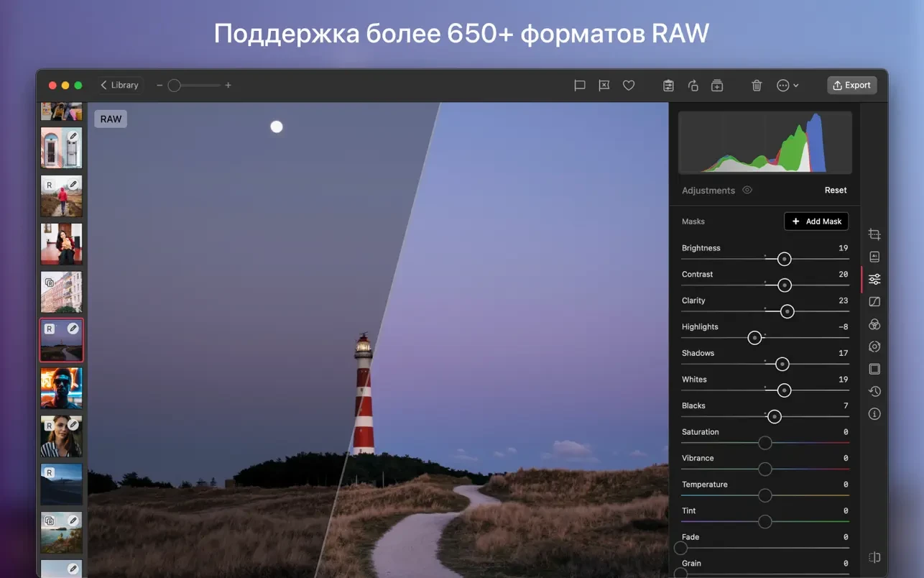The height and width of the screenshot is (578, 924).
Task: Click the Clarity value 23
Action: pyautogui.click(x=843, y=301)
